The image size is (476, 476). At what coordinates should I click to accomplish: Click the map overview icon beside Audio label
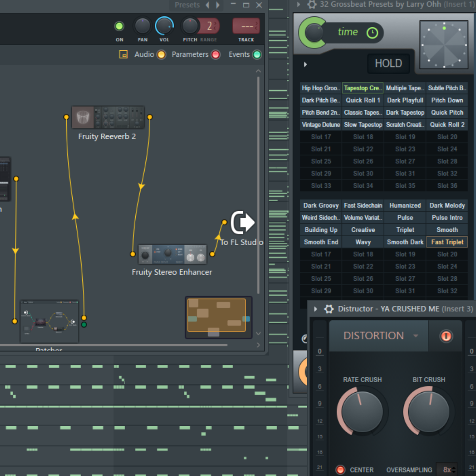tap(123, 55)
